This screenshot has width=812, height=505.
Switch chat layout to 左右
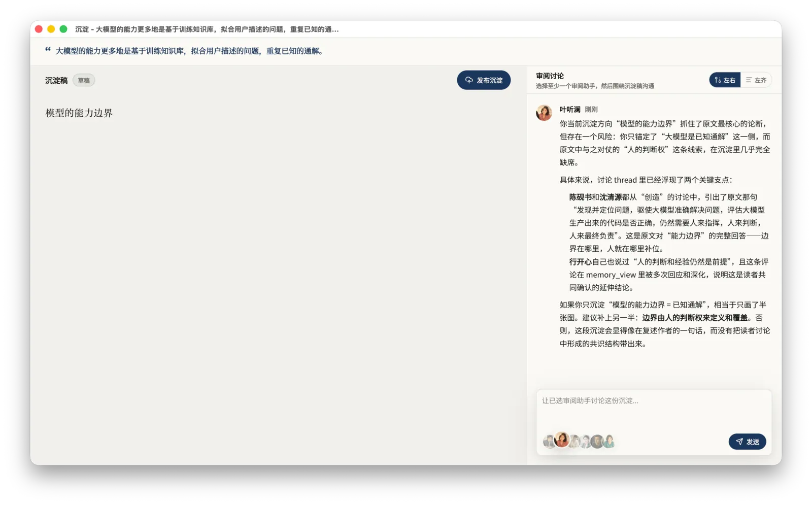(x=725, y=80)
